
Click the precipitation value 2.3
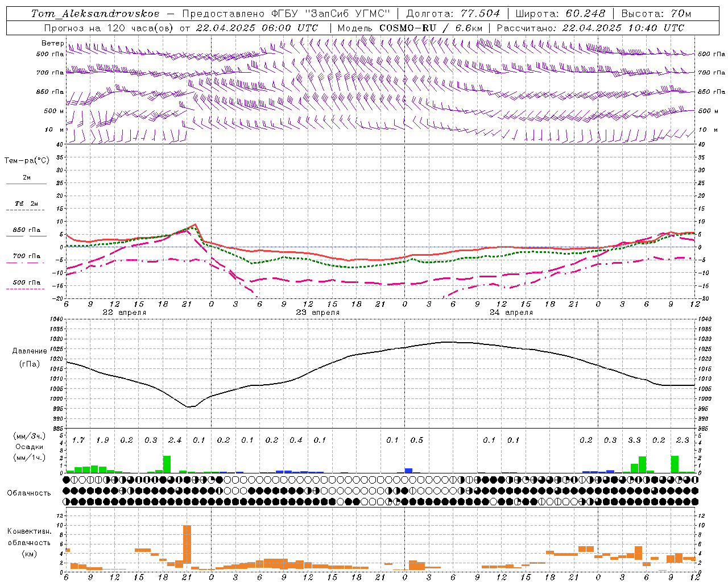(x=682, y=440)
